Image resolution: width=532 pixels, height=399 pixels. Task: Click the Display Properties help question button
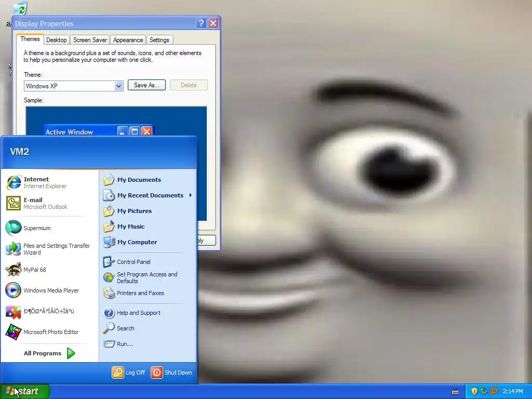pyautogui.click(x=201, y=23)
